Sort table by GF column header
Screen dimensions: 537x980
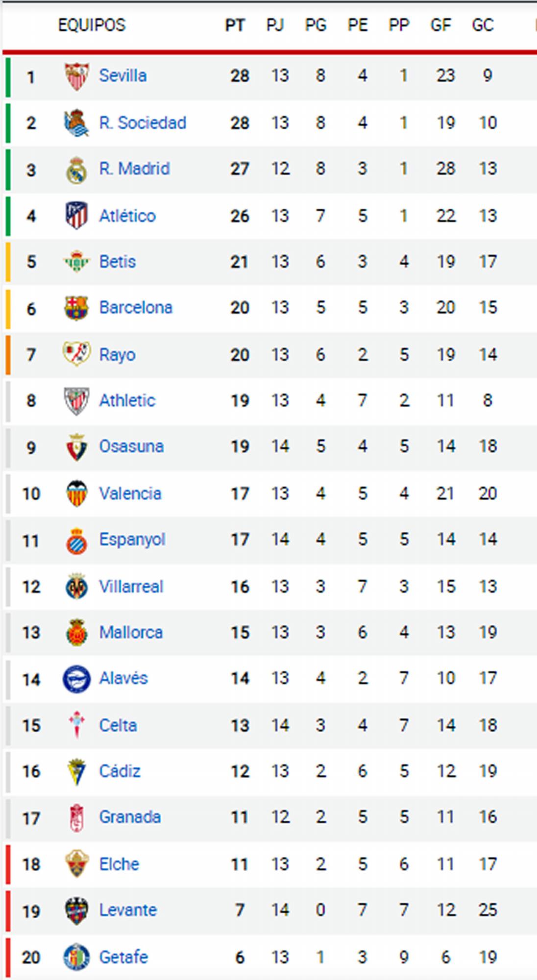[440, 25]
